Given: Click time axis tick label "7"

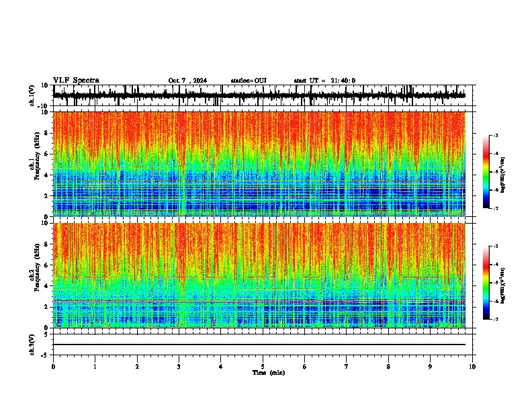Looking at the screenshot, I should coord(347,367).
